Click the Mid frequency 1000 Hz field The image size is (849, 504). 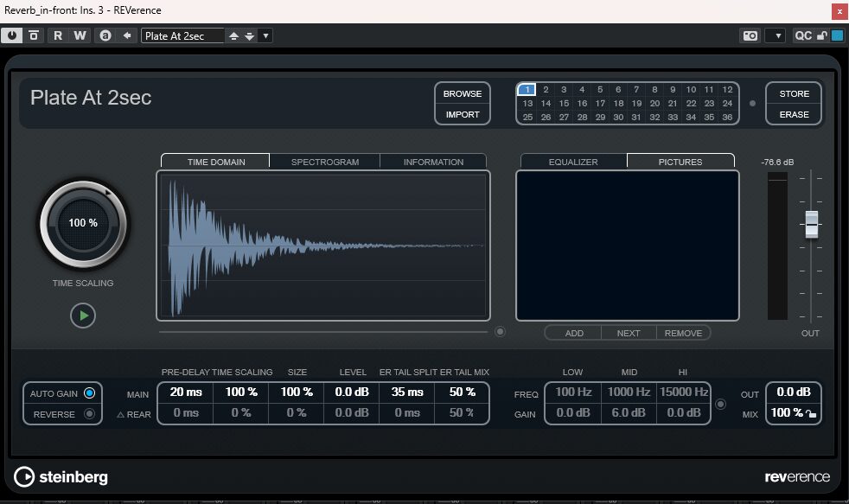pyautogui.click(x=629, y=392)
